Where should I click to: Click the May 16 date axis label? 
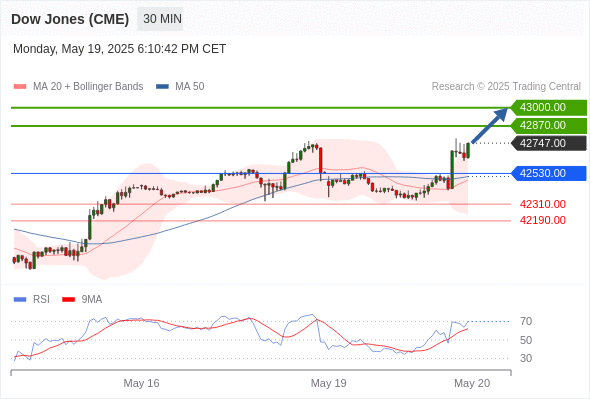pos(141,383)
